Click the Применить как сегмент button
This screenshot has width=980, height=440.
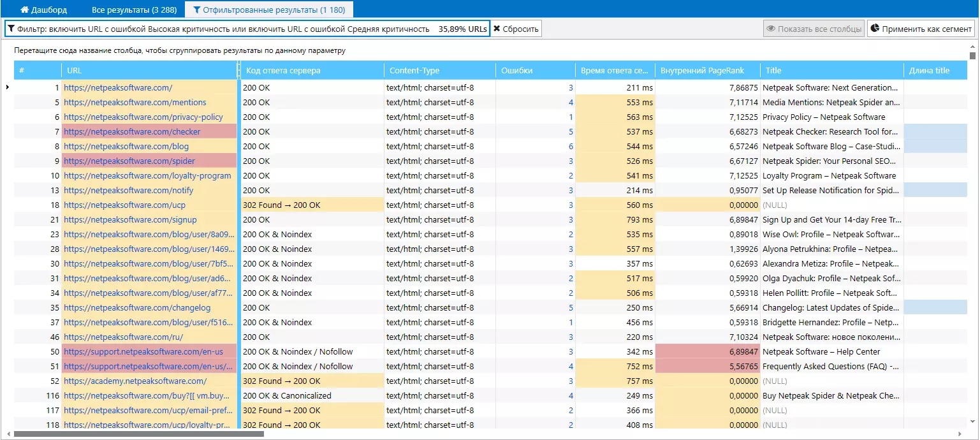pyautogui.click(x=921, y=29)
